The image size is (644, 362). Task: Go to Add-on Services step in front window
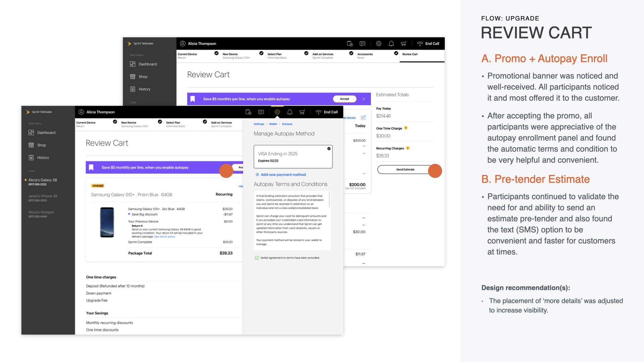click(x=226, y=124)
